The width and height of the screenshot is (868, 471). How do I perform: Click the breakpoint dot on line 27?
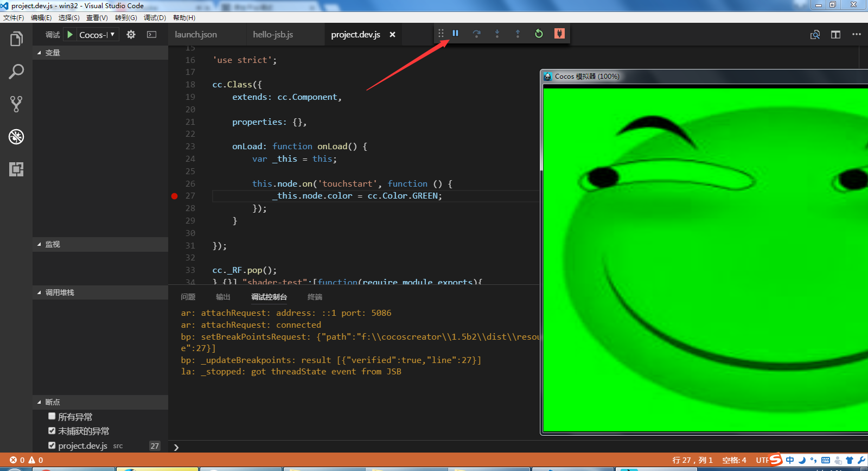[174, 196]
